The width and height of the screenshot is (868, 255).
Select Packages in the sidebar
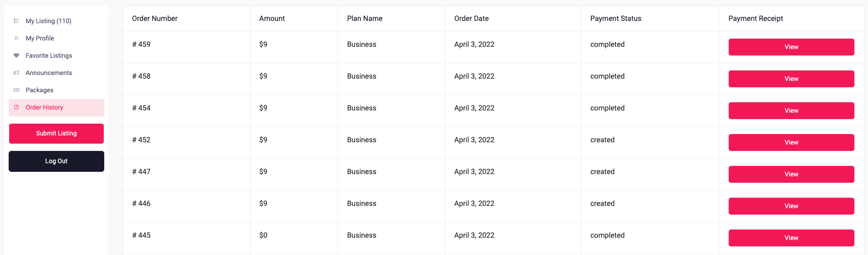coord(40,90)
